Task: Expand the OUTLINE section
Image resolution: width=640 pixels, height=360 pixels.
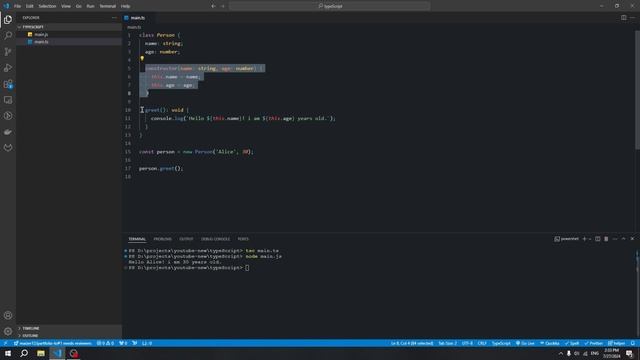Action: click(x=69, y=336)
